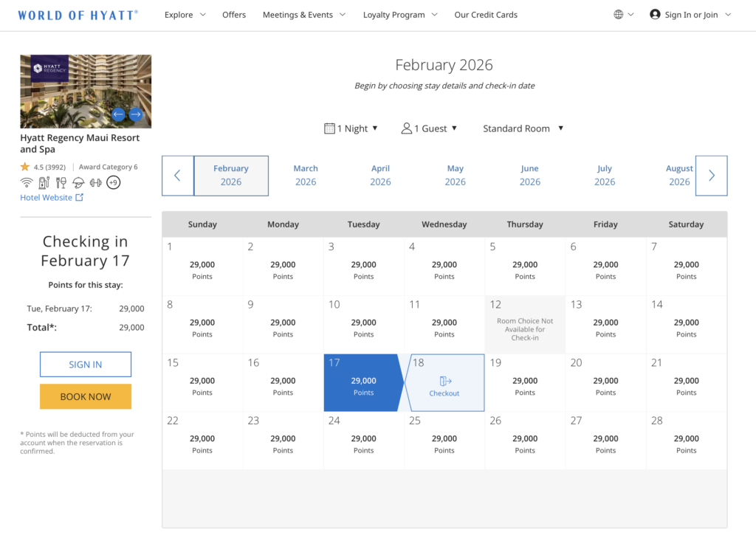
Task: Change the Standard Room type dropdown
Action: pyautogui.click(x=523, y=128)
